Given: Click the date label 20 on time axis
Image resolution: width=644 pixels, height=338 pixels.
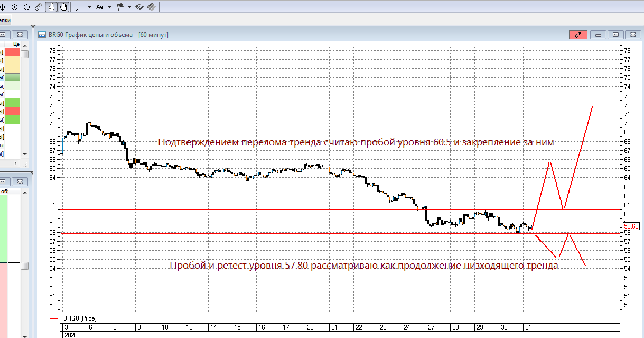Looking at the screenshot, I should 310,327.
